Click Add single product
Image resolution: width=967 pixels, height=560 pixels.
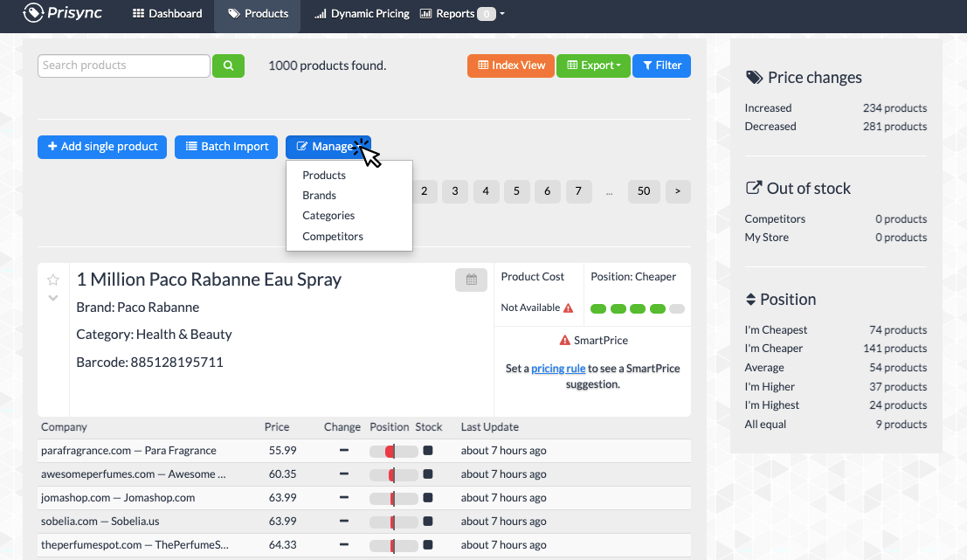click(x=102, y=147)
